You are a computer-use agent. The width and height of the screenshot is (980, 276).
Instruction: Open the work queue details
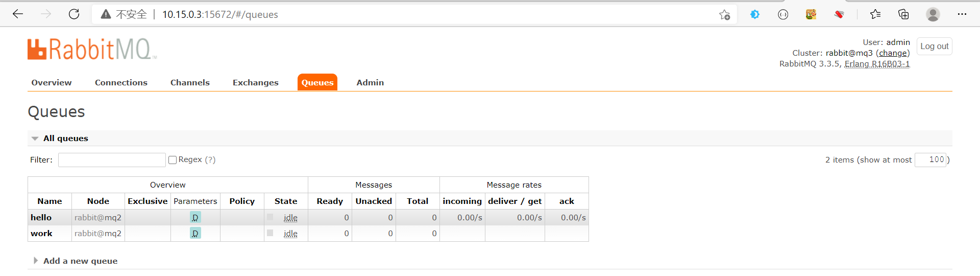[x=41, y=234]
